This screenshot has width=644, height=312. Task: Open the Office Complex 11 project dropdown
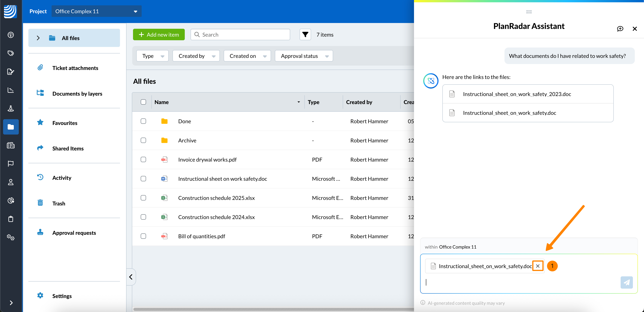[x=96, y=11]
